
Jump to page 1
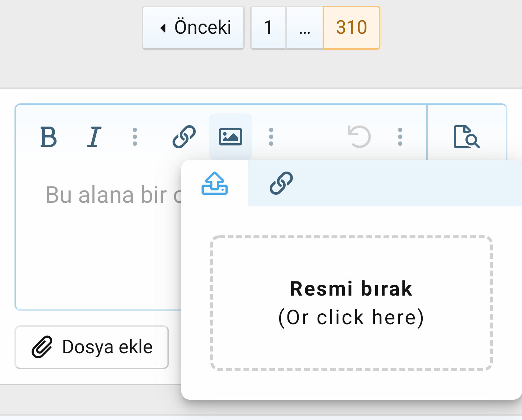(x=268, y=28)
